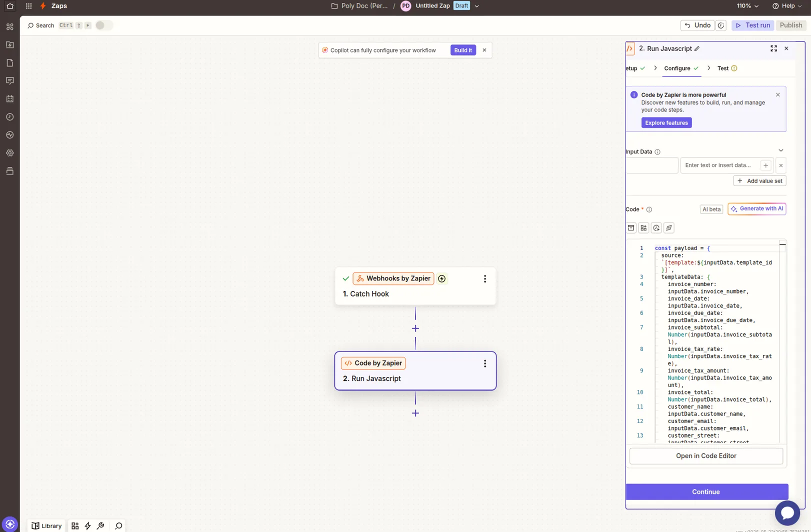Toggle the switch next to Search shortcut

[x=103, y=25]
